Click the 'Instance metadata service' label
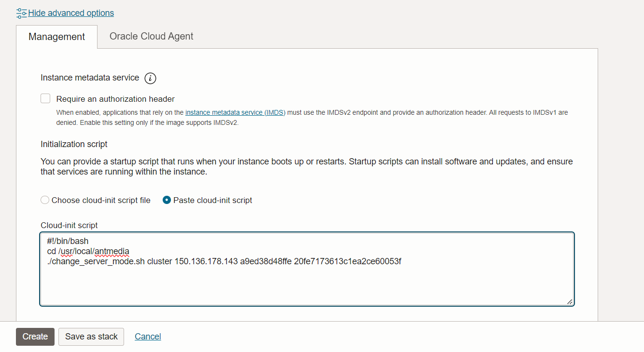 coord(90,78)
